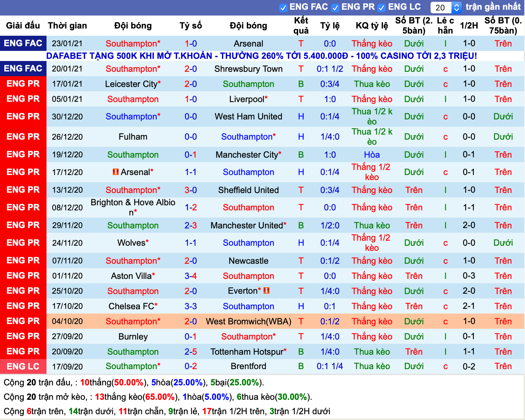Screen dimensions: 525x420
Task: Click the 3-0 score versus Sheffield United
Action: click(191, 190)
